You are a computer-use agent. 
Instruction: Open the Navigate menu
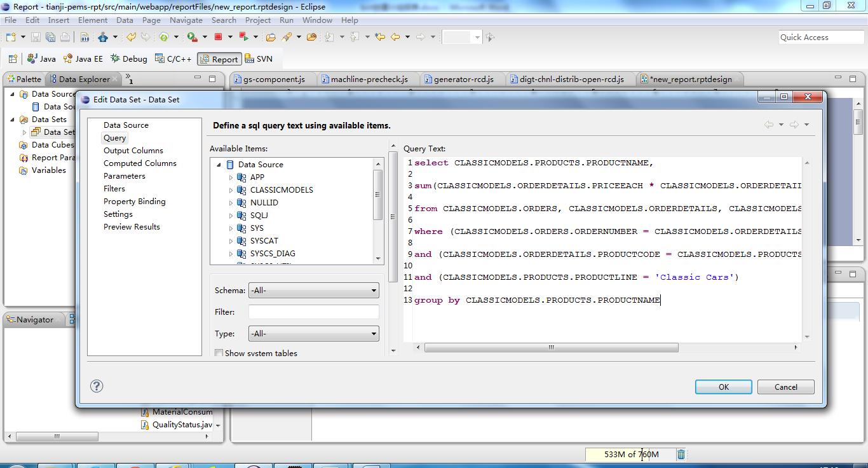click(186, 20)
